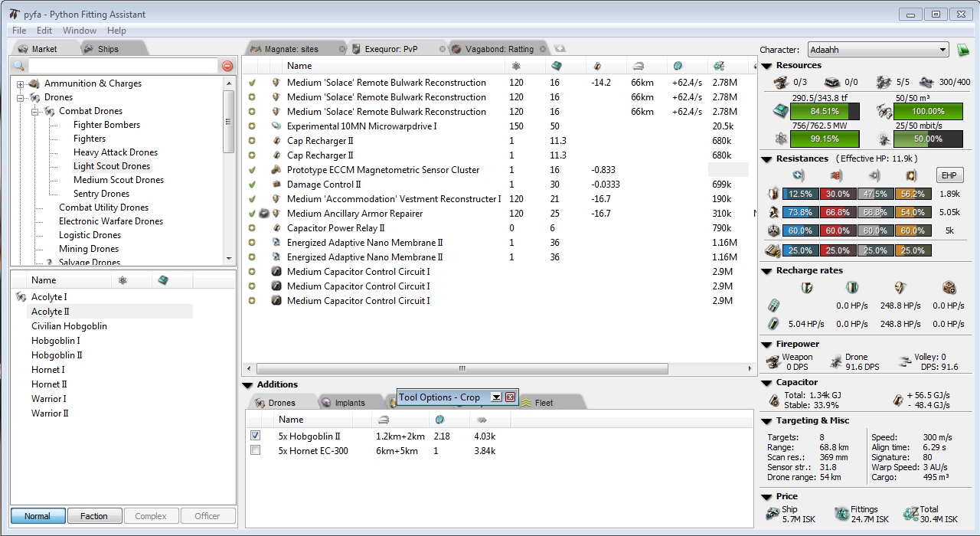The height and width of the screenshot is (536, 980).
Task: Close the Exequror: PvP tab
Action: (443, 49)
